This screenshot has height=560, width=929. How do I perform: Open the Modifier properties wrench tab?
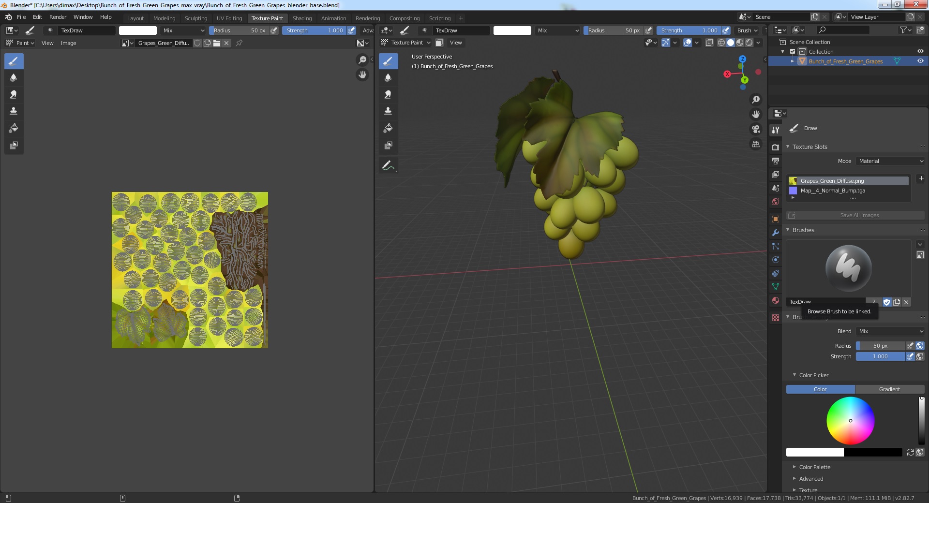coord(776,233)
